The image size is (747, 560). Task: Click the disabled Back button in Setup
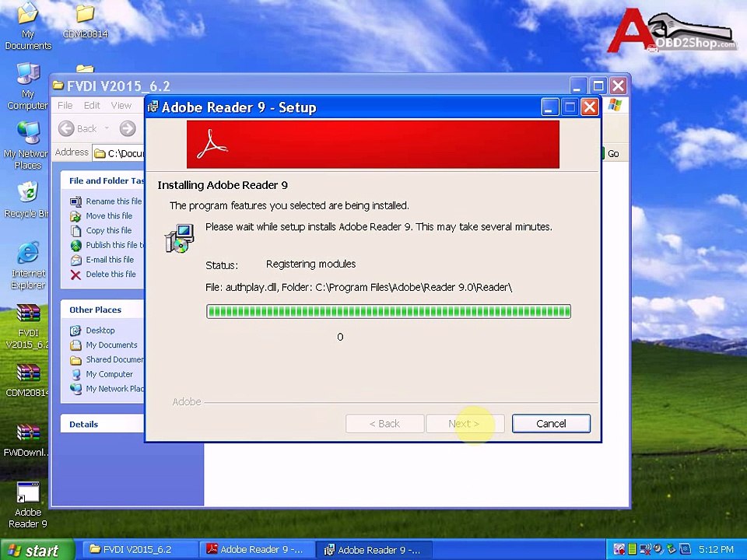[x=384, y=423]
